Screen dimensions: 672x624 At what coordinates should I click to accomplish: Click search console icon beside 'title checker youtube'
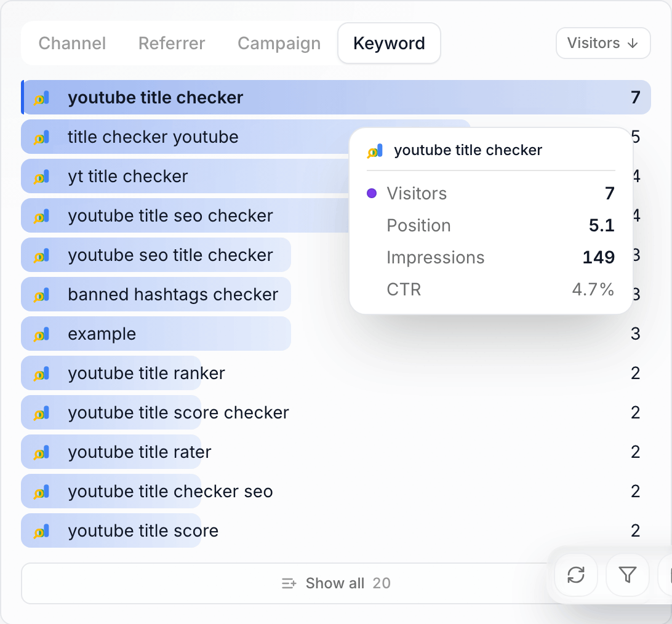tap(42, 138)
